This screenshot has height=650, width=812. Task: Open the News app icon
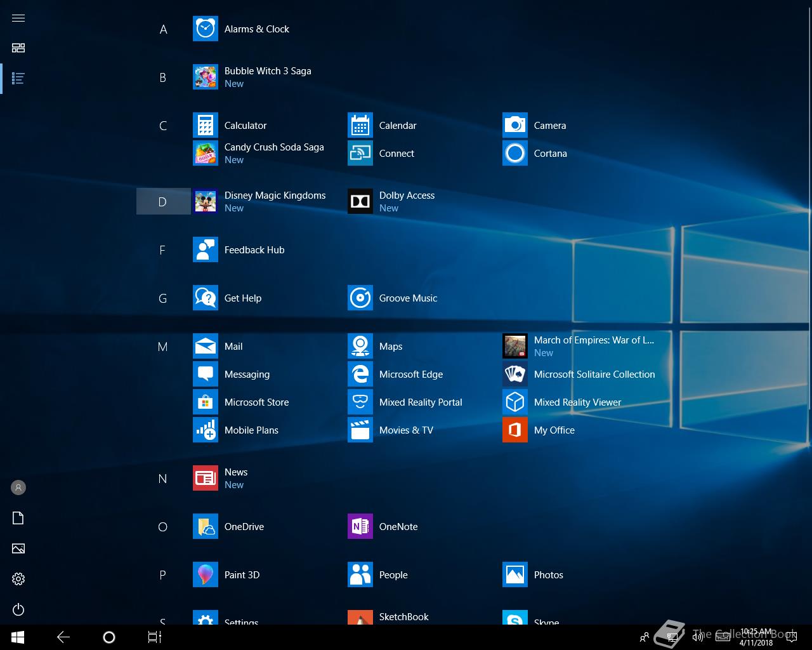(x=206, y=479)
